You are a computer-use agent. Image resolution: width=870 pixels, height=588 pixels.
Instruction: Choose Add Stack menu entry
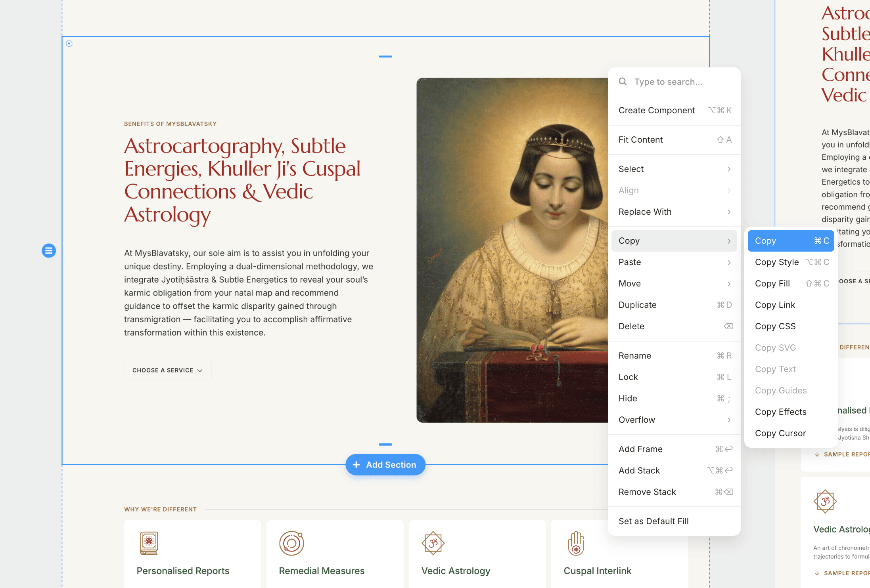tap(674, 471)
